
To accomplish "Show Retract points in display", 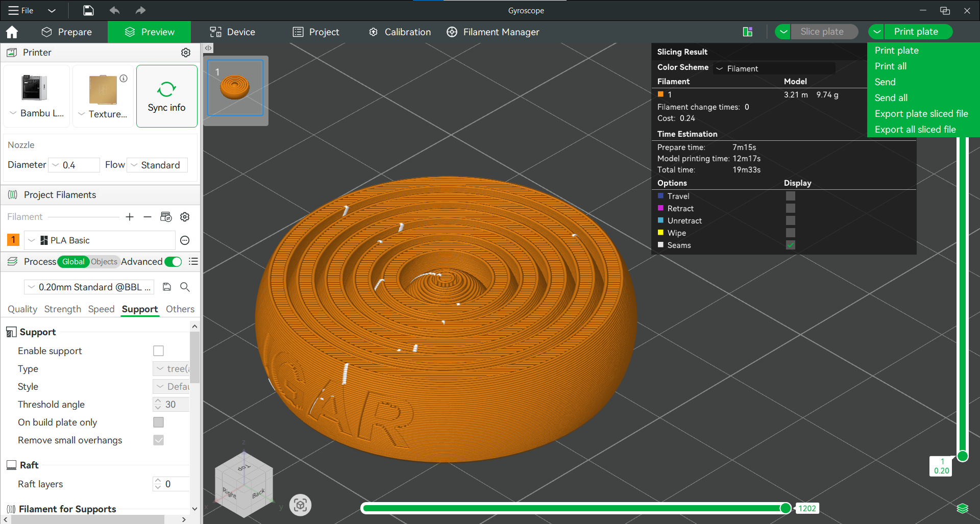I will [790, 208].
